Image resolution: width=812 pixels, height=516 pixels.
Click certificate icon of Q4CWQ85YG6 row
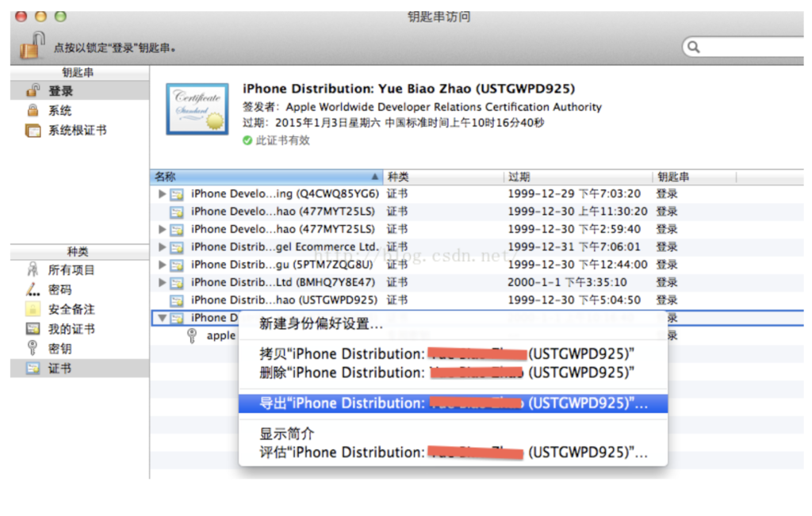click(x=177, y=194)
